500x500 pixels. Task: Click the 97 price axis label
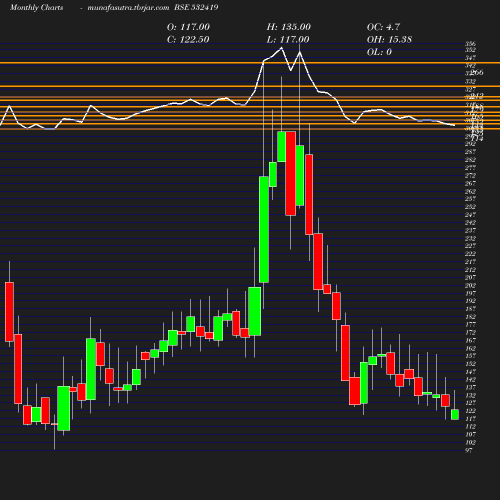469,450
